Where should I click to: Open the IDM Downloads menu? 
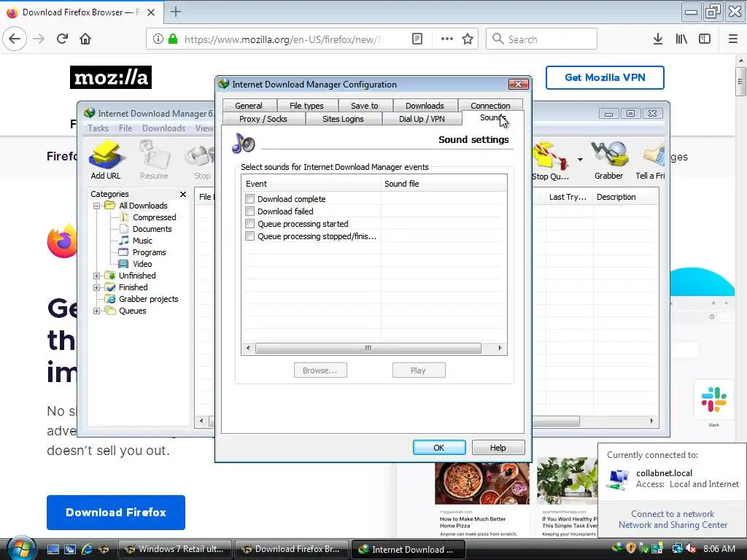[x=163, y=128]
